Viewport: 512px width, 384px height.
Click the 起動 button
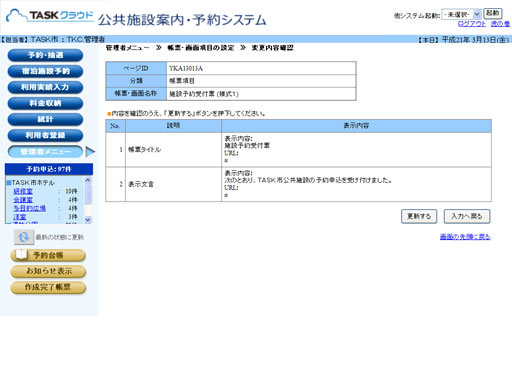[x=493, y=13]
